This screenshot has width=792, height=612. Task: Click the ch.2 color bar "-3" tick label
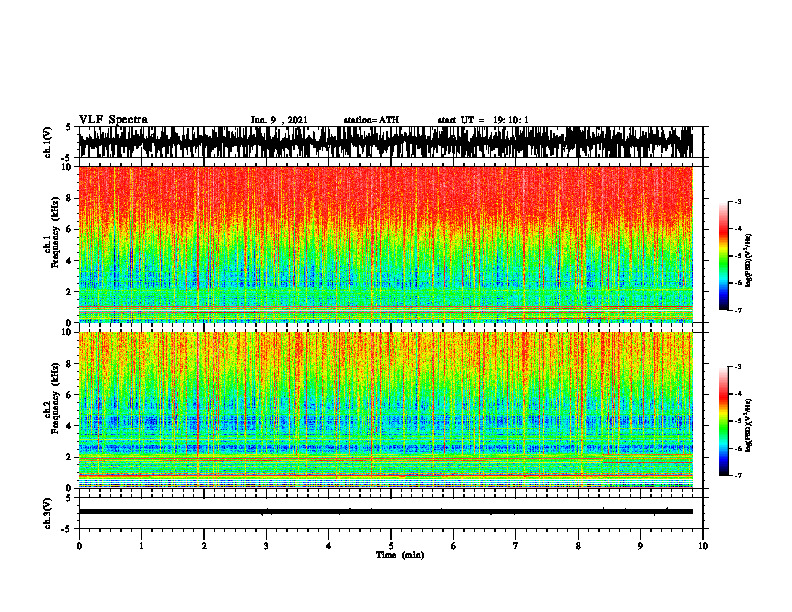[x=737, y=367]
